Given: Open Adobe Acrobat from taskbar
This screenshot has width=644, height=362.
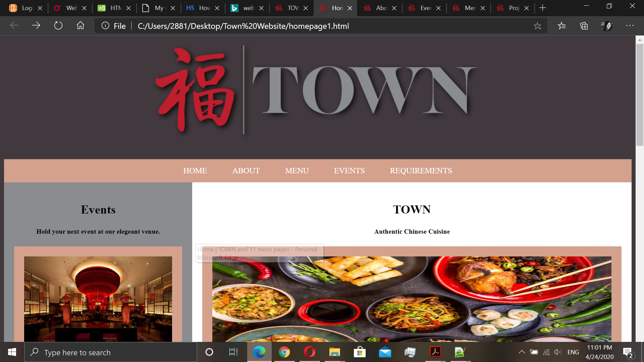Looking at the screenshot, I should tap(435, 352).
